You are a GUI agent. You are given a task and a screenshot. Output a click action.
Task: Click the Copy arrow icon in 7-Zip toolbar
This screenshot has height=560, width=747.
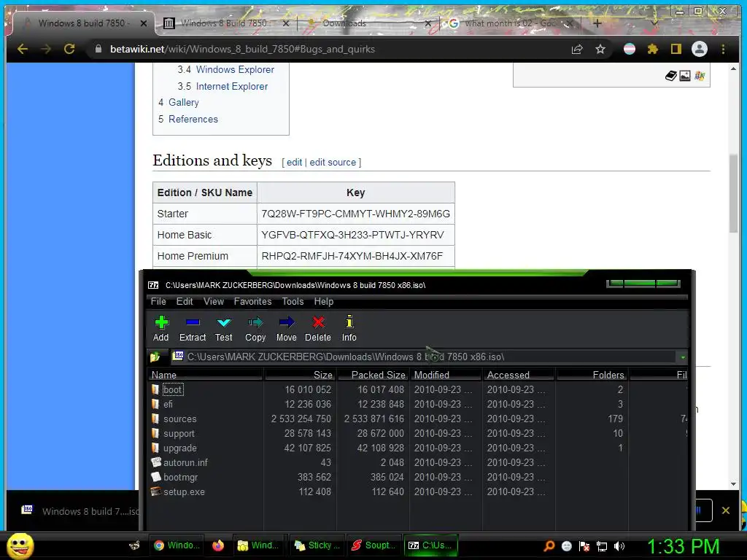[x=255, y=322]
